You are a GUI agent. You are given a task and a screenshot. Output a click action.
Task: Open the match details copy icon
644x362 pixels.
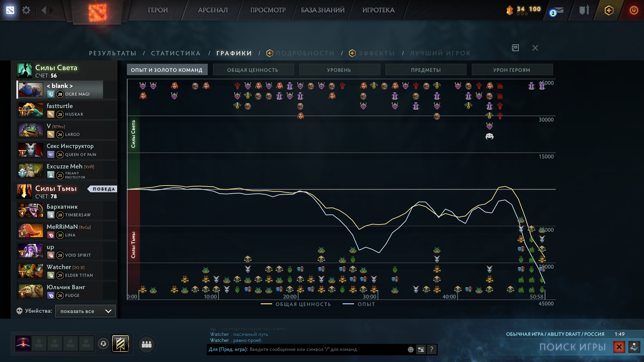pos(515,48)
